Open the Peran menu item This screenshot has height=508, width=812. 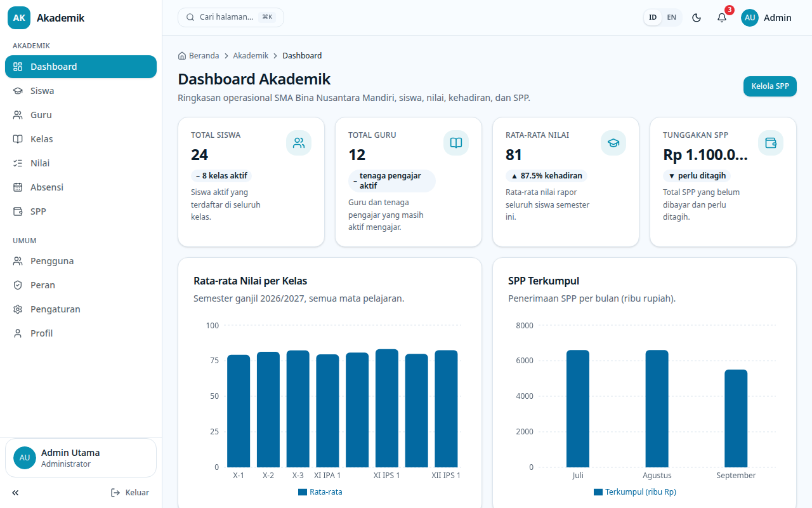coord(81,285)
